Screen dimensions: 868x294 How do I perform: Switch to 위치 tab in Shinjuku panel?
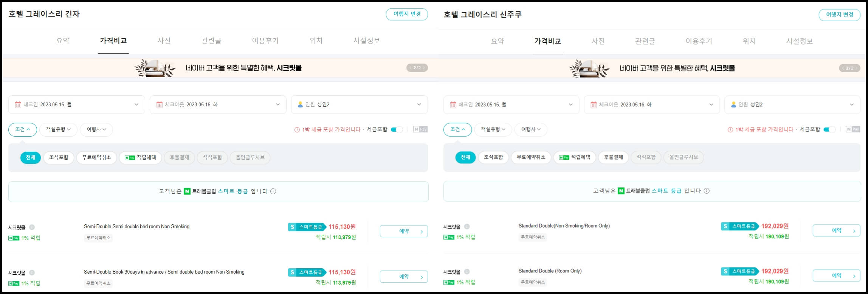click(749, 41)
